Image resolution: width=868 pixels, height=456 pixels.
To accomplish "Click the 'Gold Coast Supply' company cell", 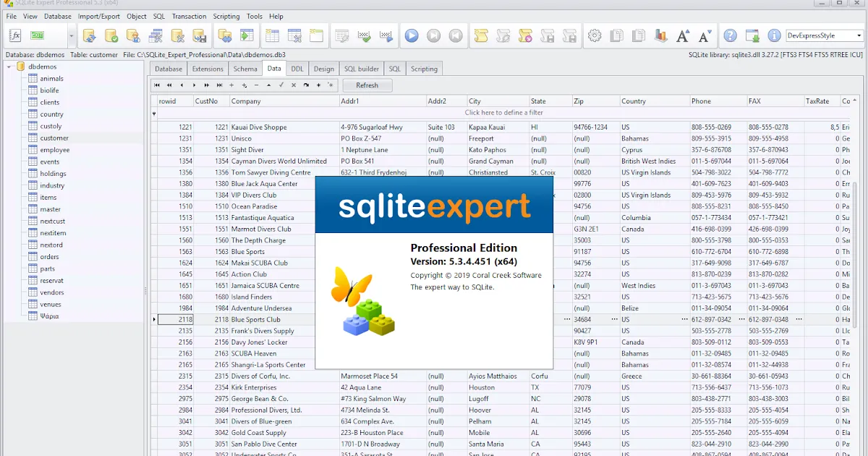I will pyautogui.click(x=284, y=433).
